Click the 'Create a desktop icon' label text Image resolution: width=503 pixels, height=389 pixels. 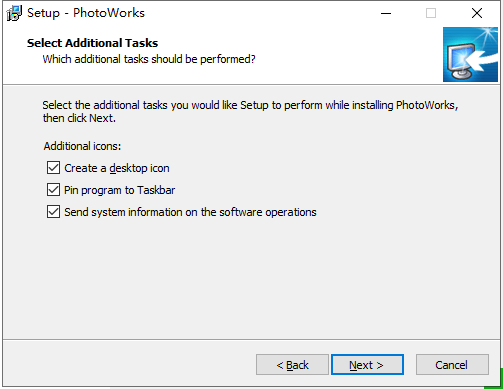pyautogui.click(x=117, y=168)
